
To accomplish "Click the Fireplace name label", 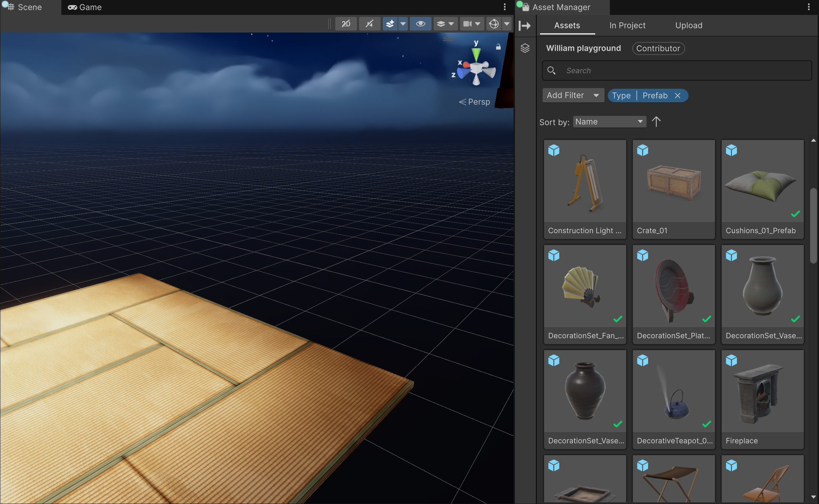I will point(742,441).
